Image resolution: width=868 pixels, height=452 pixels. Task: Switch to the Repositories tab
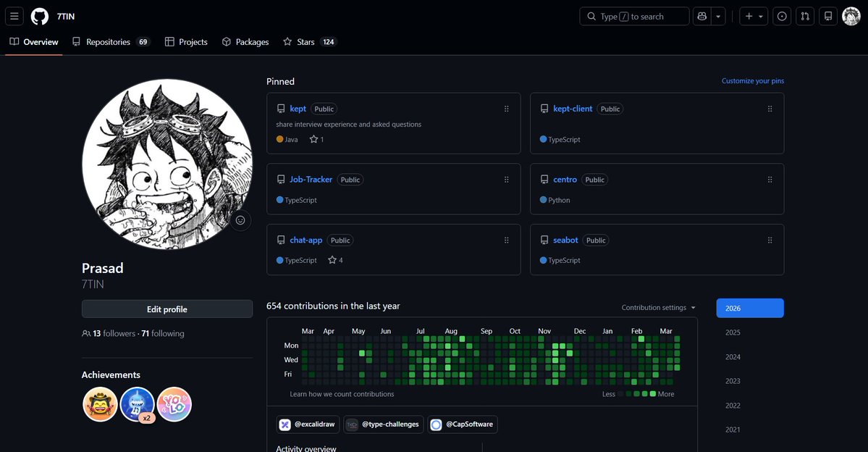[111, 42]
